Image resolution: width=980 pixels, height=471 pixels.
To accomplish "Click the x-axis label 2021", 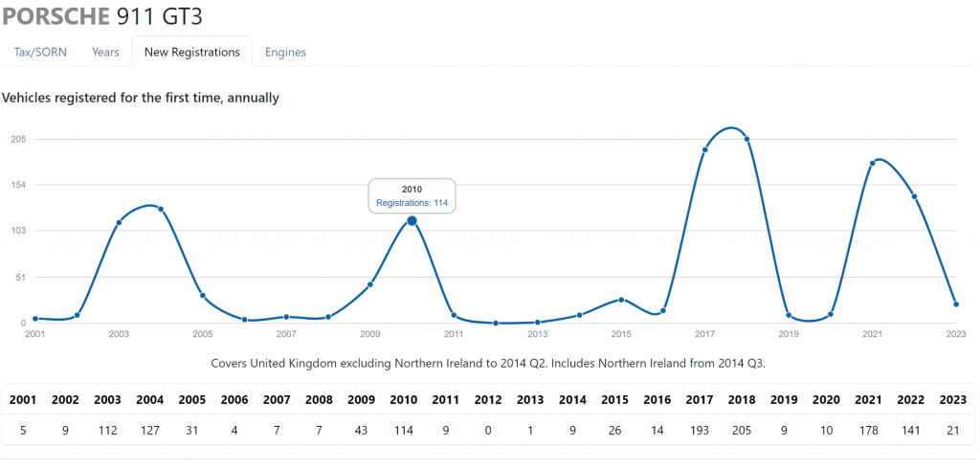I will 873,334.
